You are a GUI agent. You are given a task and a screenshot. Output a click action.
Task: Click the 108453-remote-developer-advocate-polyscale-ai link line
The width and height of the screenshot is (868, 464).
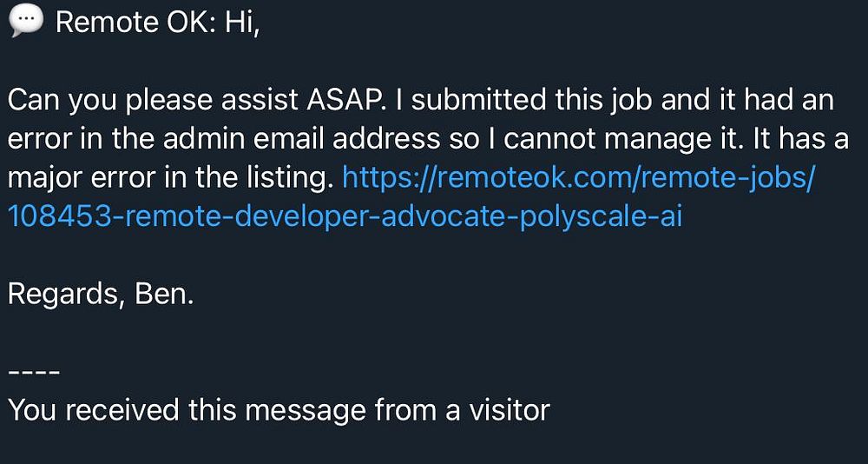[345, 218]
